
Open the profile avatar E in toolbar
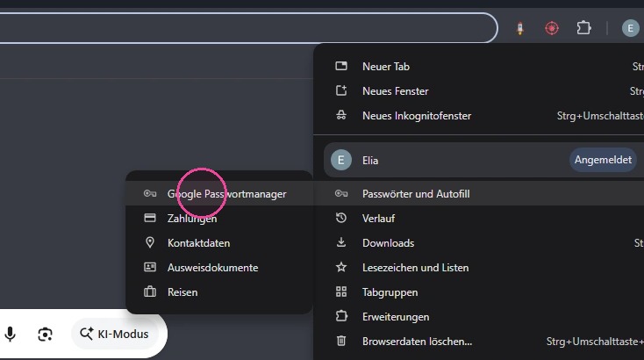click(x=630, y=28)
